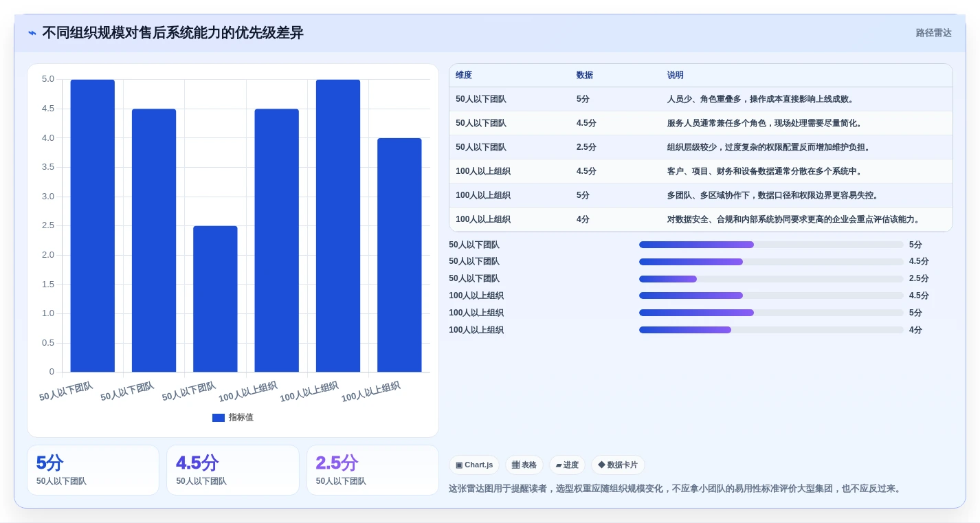Click the y-axis label 1.0
The image size is (980, 523).
click(x=47, y=313)
